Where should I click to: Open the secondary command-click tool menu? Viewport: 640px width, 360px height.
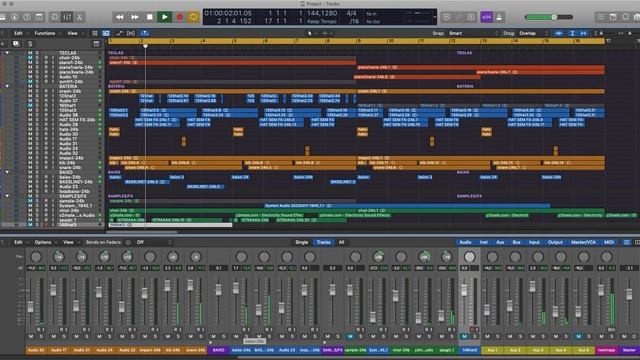coord(327,33)
